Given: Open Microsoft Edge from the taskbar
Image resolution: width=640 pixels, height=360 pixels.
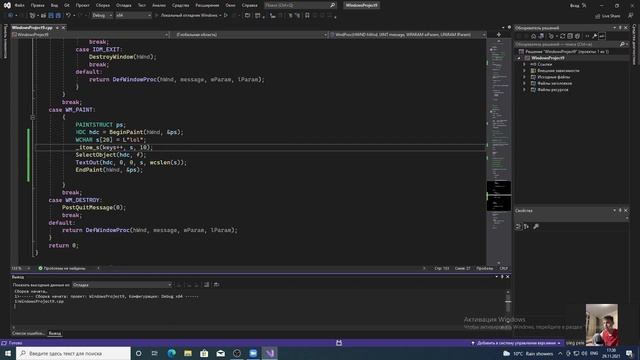Looking at the screenshot, I should pos(171,353).
